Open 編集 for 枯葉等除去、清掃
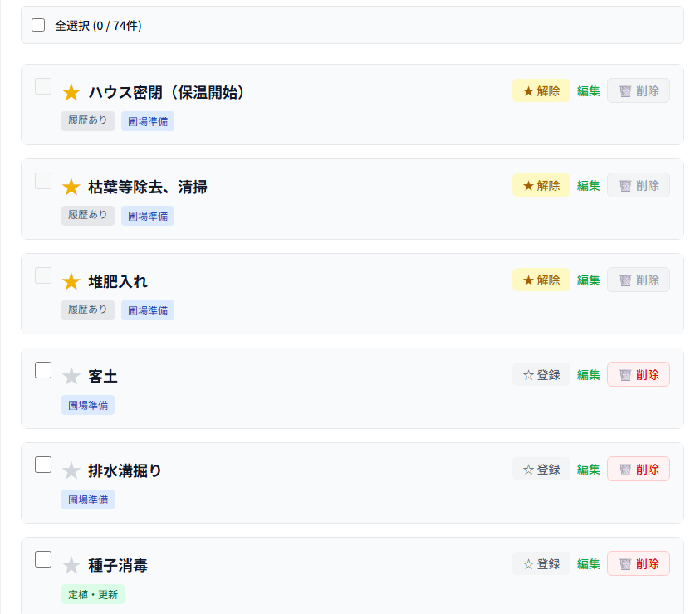Screen dimensions: 700x614 pos(588,186)
